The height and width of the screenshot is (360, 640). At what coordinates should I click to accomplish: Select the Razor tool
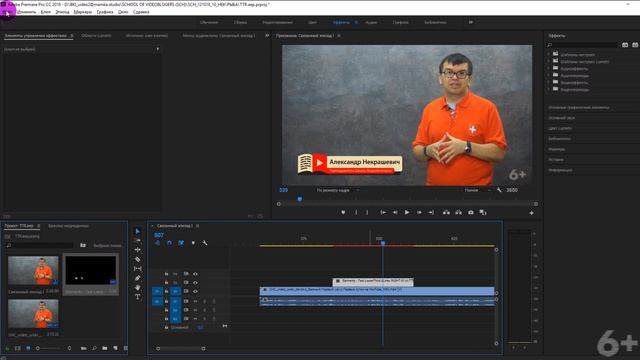tap(138, 259)
